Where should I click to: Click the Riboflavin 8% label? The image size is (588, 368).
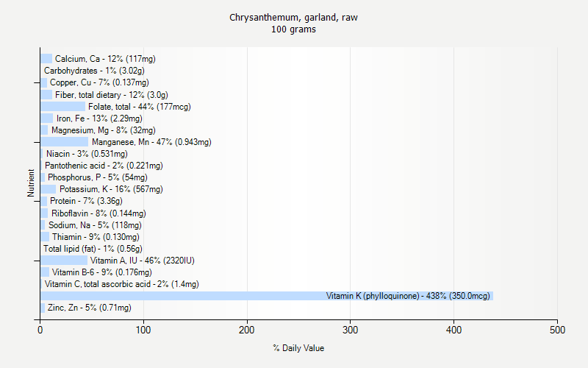pyautogui.click(x=98, y=213)
